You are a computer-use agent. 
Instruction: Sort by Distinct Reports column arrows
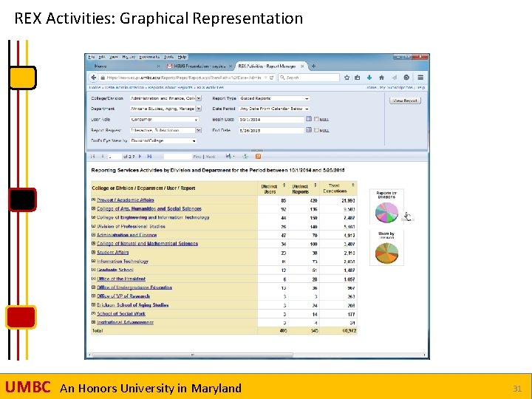[x=316, y=185]
